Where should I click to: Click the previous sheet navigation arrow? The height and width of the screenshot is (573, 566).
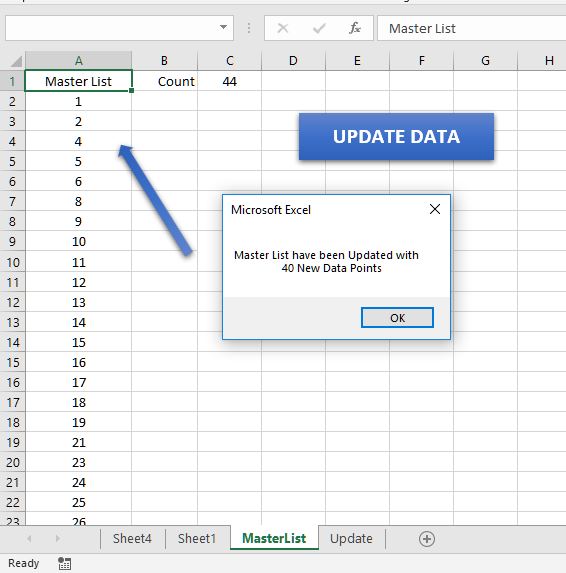click(29, 538)
